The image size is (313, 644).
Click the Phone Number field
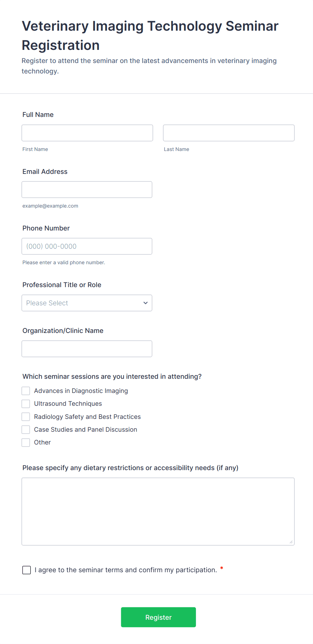click(x=87, y=246)
